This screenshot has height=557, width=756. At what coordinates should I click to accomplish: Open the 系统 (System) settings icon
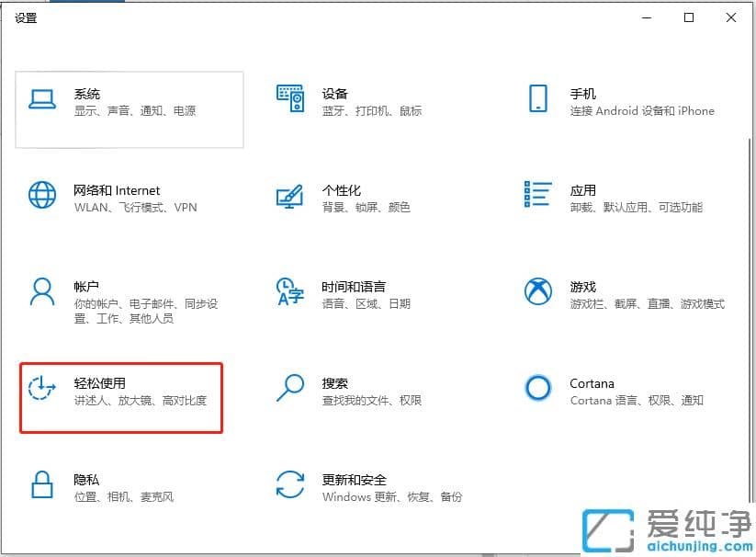point(41,99)
